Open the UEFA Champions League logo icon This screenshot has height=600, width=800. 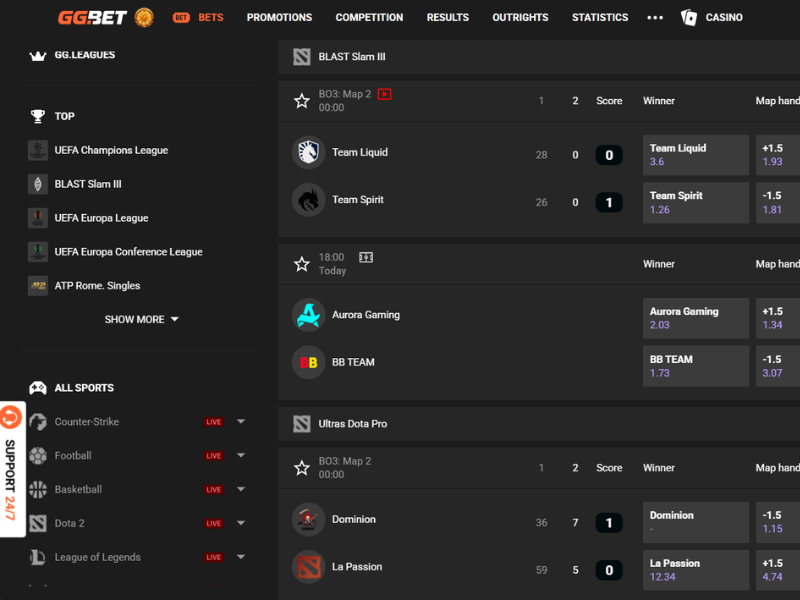point(38,151)
